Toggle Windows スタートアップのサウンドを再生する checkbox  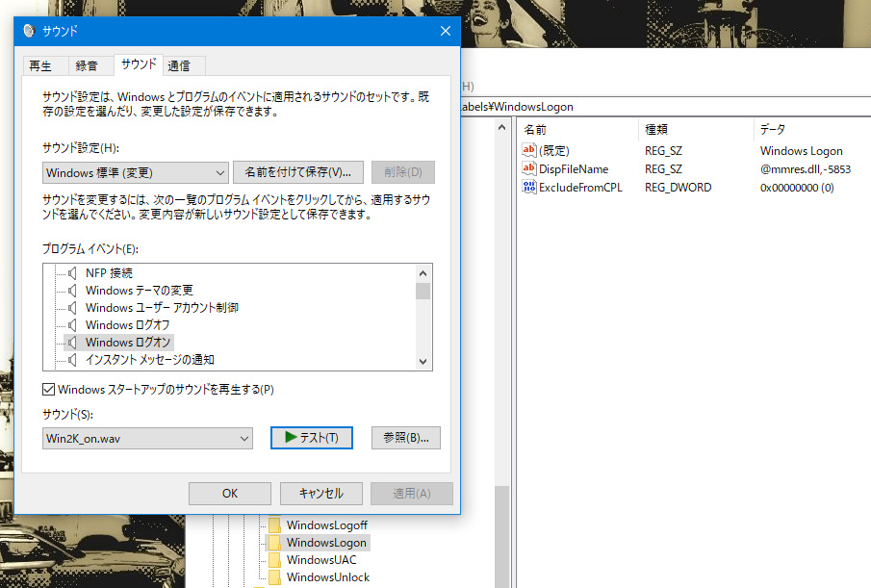(49, 389)
